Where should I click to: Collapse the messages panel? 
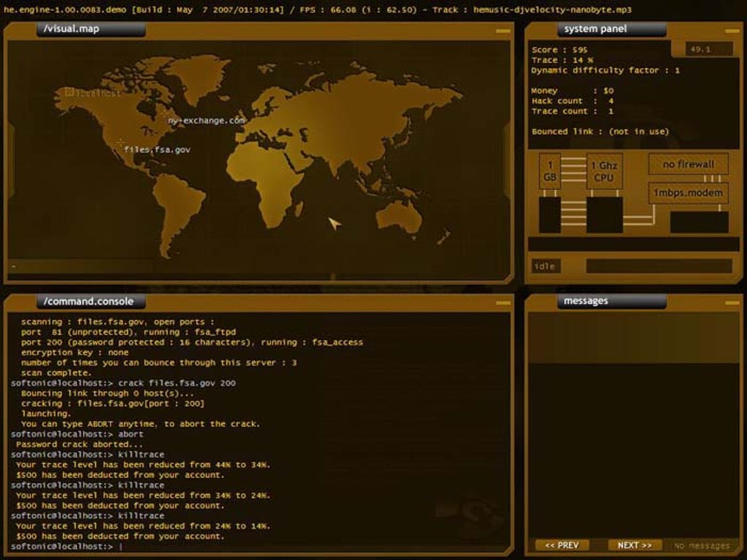(x=732, y=303)
